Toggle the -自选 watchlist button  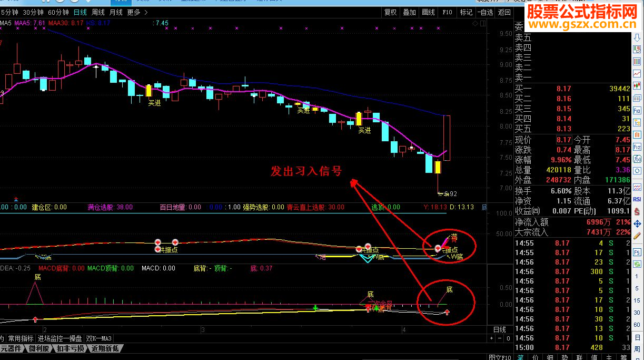485,12
